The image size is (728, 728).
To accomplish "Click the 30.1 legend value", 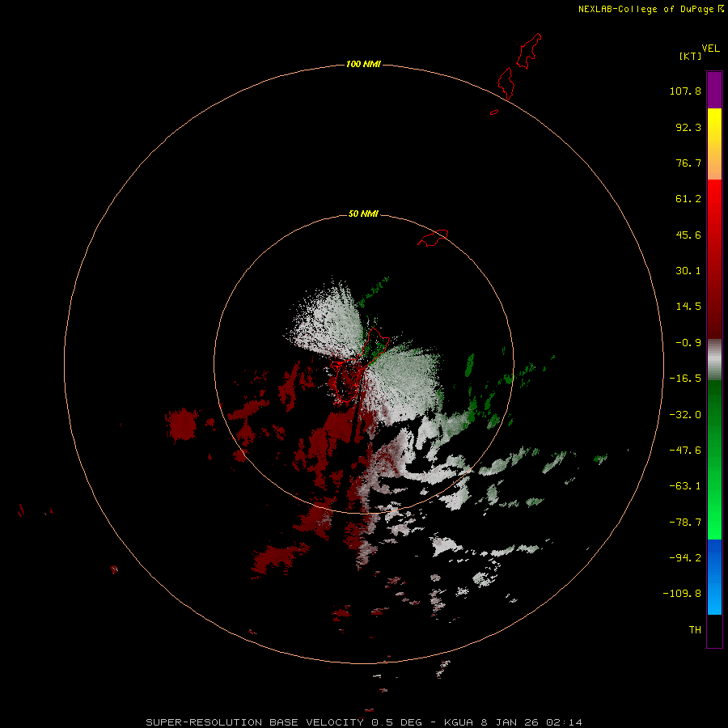I will coord(688,271).
